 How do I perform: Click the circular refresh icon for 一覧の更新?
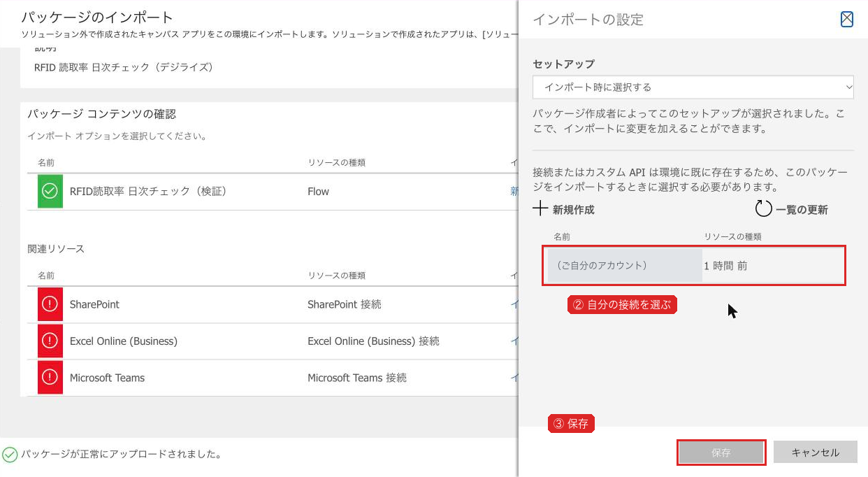coord(763,208)
